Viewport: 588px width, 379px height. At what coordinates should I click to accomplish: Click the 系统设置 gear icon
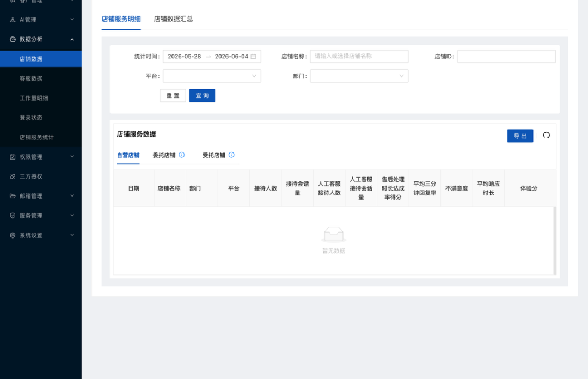pos(13,235)
